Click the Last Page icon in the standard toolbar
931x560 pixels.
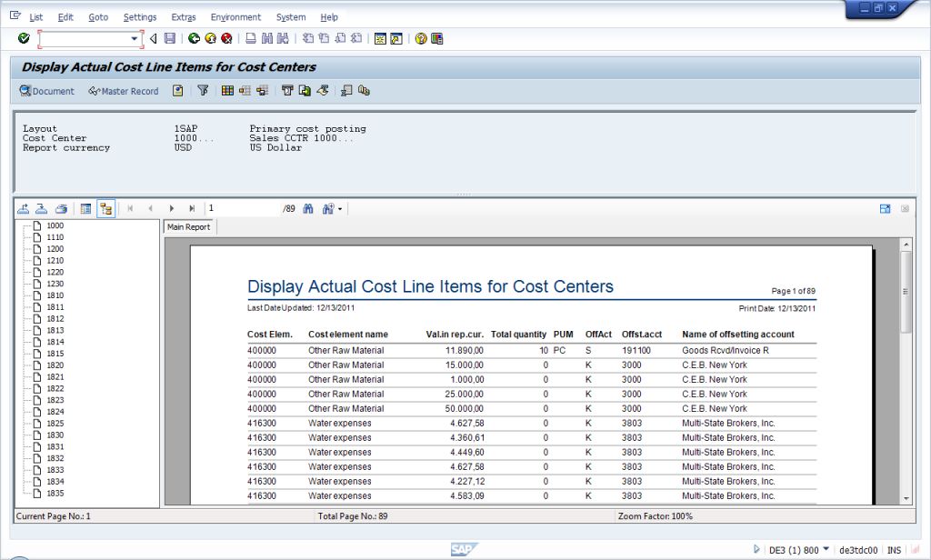pyautogui.click(x=356, y=38)
